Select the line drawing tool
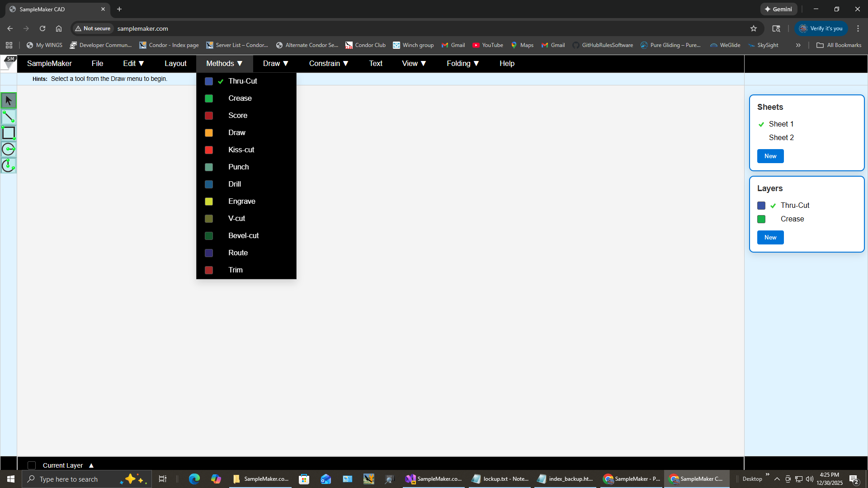The image size is (868, 488). pyautogui.click(x=9, y=117)
